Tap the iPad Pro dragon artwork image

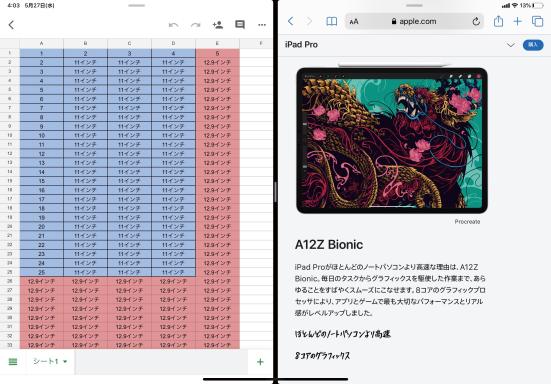tap(392, 141)
